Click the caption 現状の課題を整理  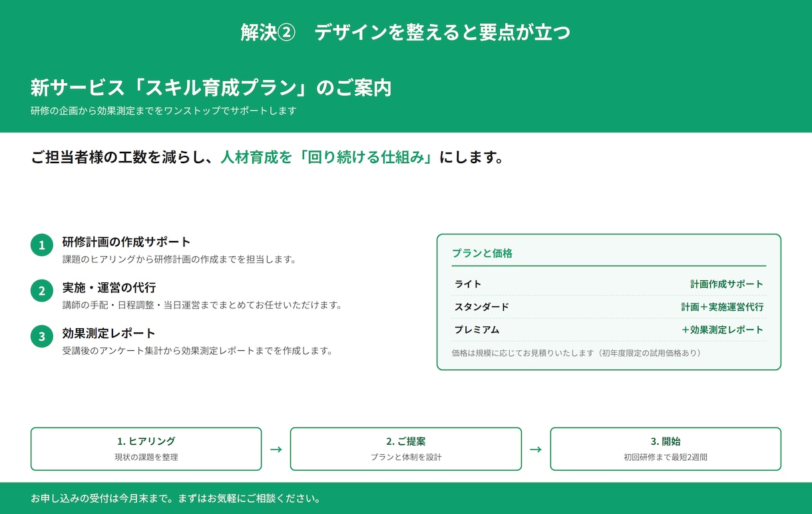click(x=146, y=457)
